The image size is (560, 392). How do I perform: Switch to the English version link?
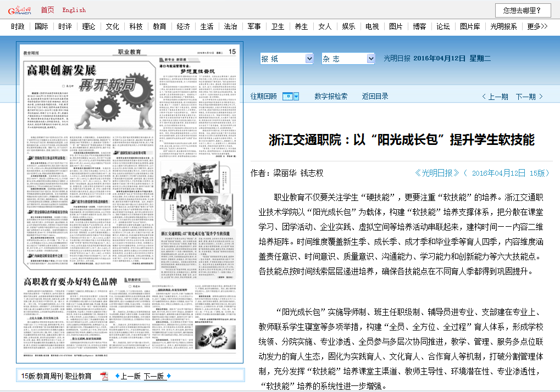point(74,10)
